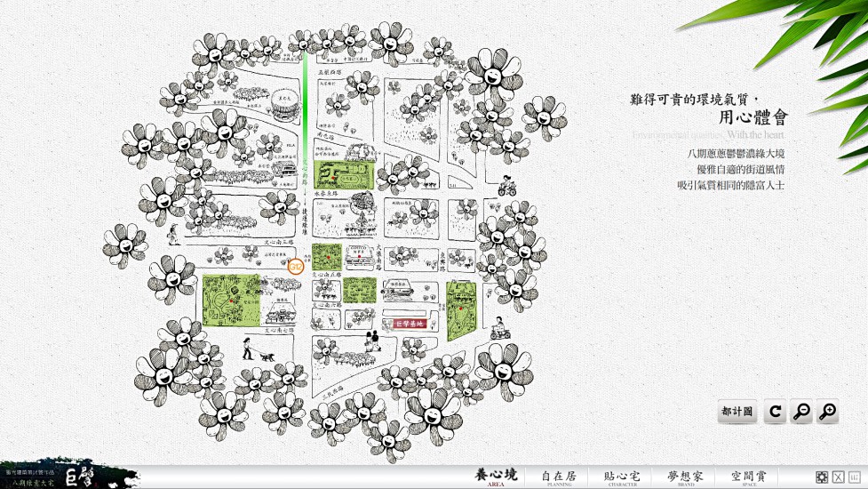
Task: Open the 空間賞 SPACE tab
Action: pyautogui.click(x=748, y=477)
